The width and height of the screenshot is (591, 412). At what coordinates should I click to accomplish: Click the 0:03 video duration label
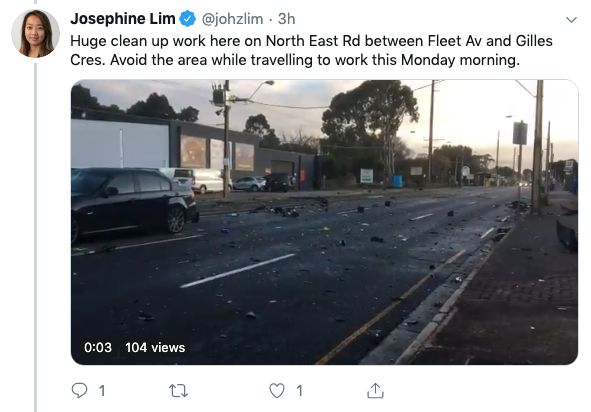(x=98, y=347)
